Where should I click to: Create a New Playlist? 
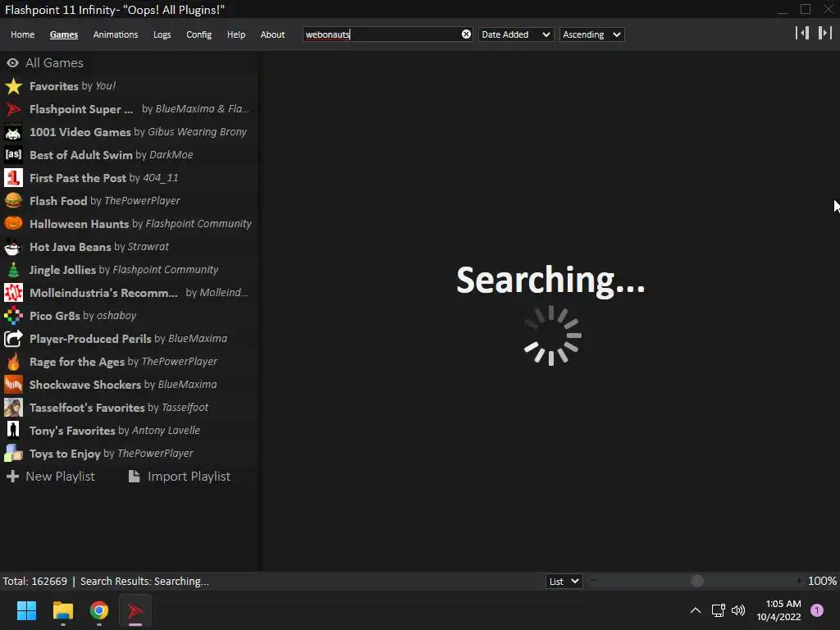coord(50,477)
